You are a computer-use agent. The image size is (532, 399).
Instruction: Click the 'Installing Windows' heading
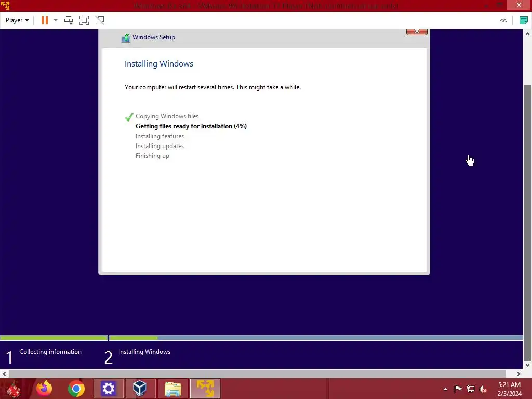point(159,64)
